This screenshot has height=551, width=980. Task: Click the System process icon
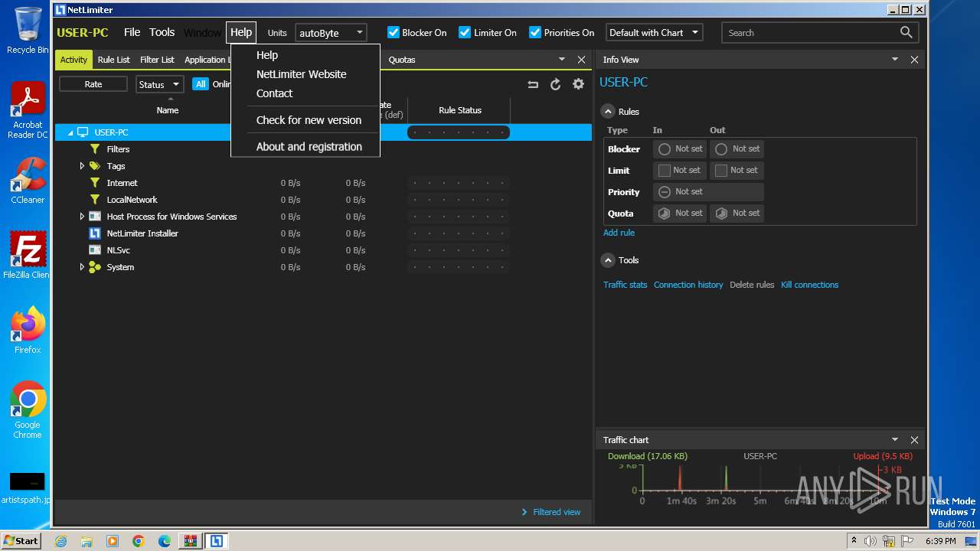[95, 267]
